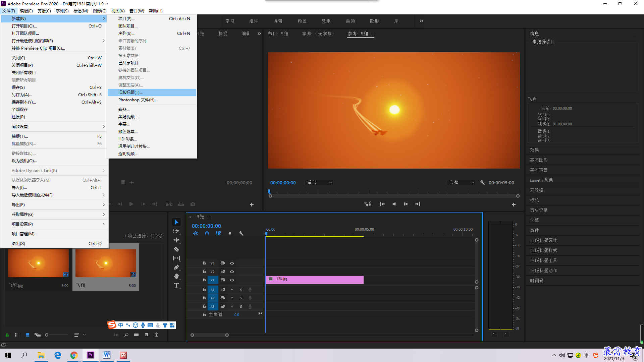
Task: Go to In point in program monitor
Action: [382, 204]
